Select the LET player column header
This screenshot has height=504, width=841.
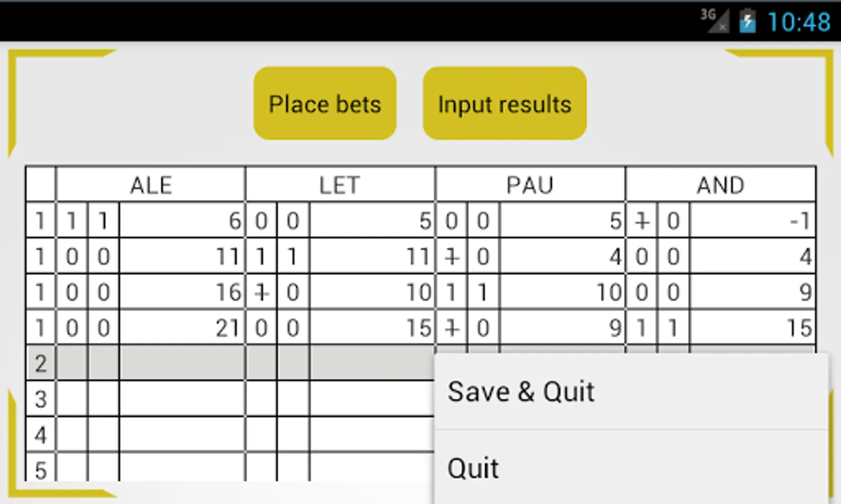pyautogui.click(x=340, y=185)
